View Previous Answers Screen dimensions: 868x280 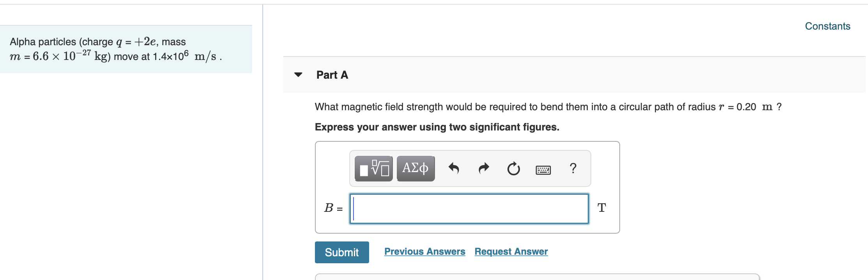(424, 251)
